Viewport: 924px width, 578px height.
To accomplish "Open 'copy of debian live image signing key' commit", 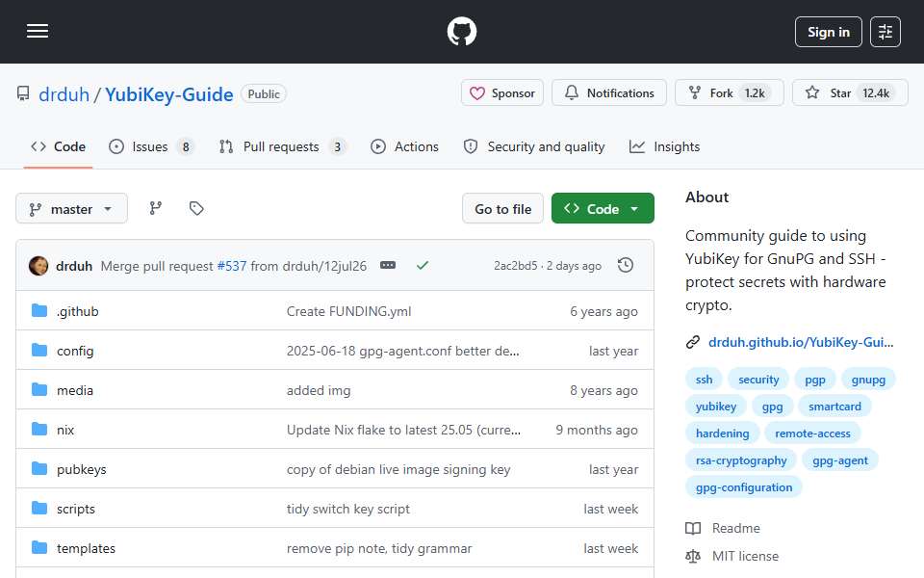I will (x=398, y=469).
